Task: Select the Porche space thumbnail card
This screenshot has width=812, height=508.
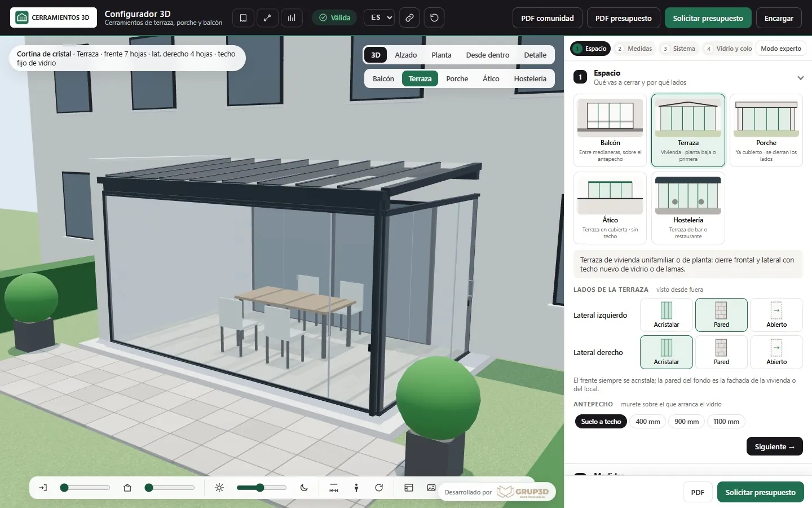Action: (x=766, y=130)
